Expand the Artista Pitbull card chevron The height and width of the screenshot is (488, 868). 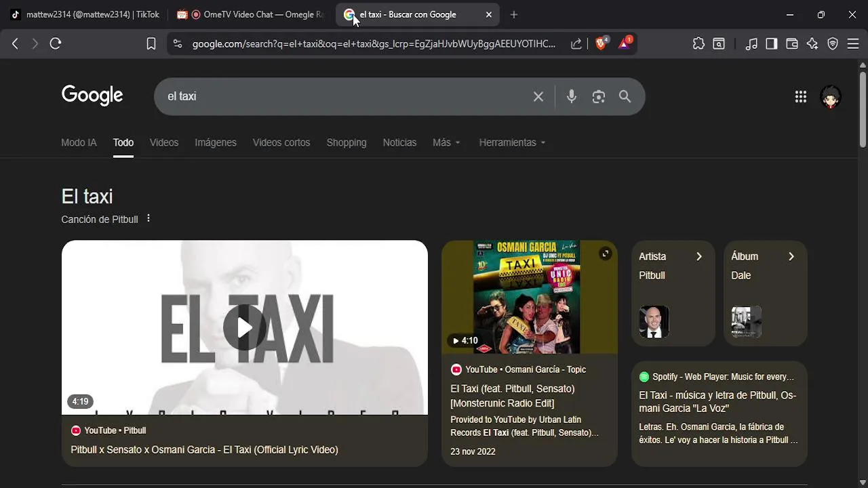click(x=699, y=256)
